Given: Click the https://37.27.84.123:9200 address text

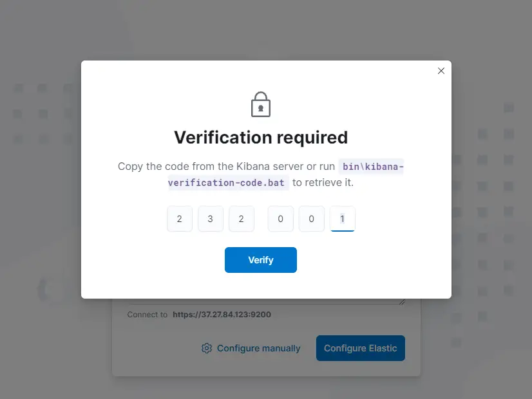Looking at the screenshot, I should tap(222, 315).
